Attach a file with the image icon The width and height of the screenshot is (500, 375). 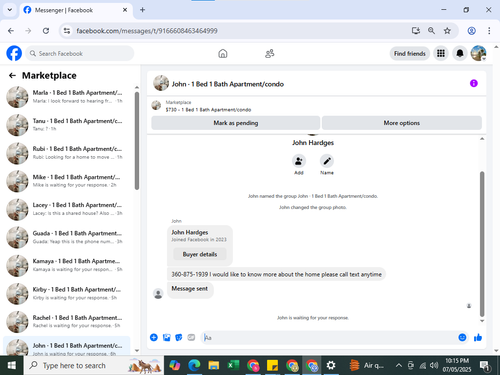pyautogui.click(x=166, y=337)
